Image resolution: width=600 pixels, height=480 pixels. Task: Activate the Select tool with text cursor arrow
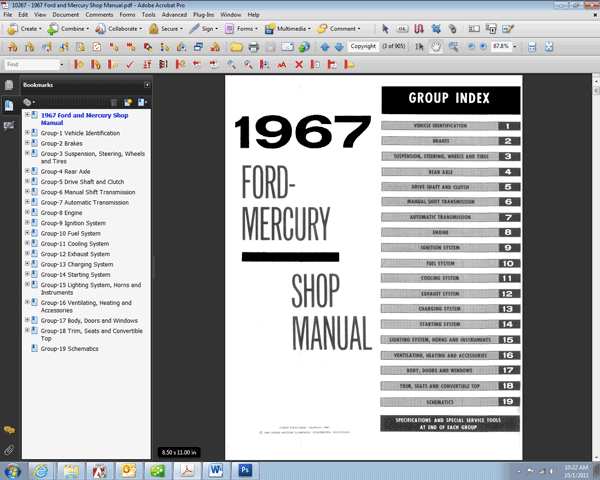[x=419, y=47]
